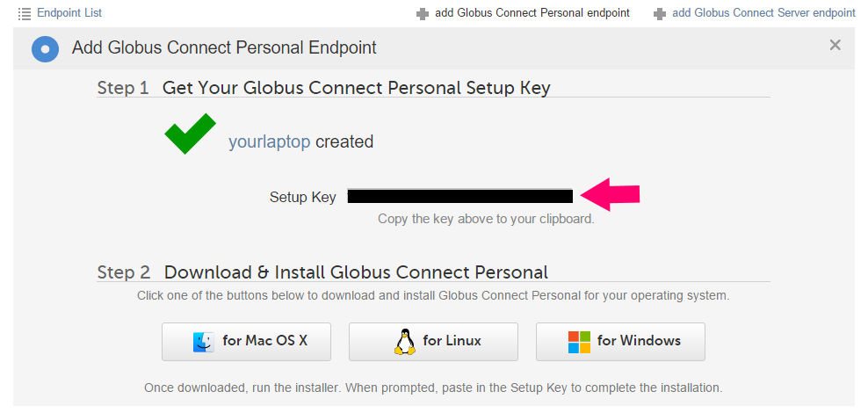The image size is (868, 413).
Task: Select add Globus Connect Server endpoint
Action: (x=763, y=13)
